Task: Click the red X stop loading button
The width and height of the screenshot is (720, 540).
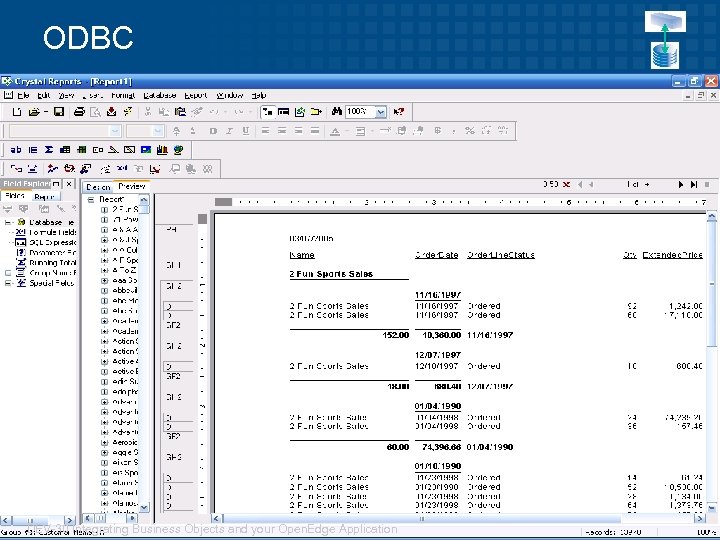Action: 567,184
